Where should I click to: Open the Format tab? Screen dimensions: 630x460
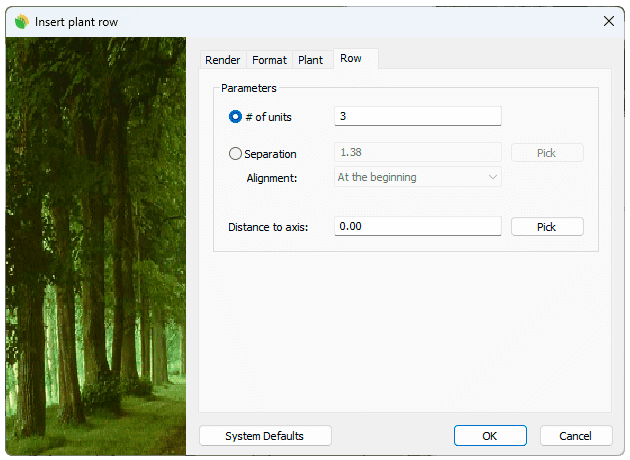click(269, 60)
